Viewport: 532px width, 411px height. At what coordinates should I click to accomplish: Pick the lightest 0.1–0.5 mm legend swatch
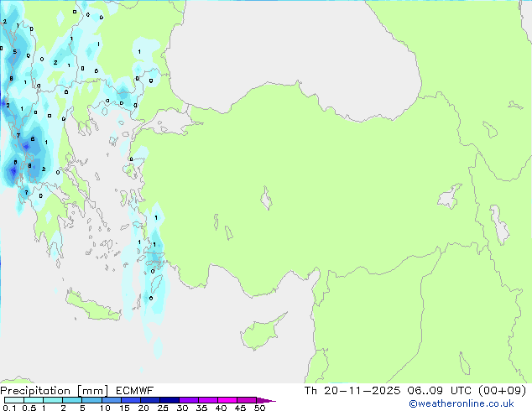pyautogui.click(x=14, y=400)
